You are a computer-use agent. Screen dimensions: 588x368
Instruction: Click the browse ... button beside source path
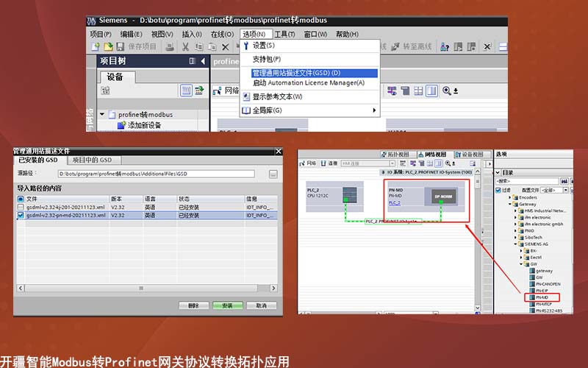click(273, 174)
